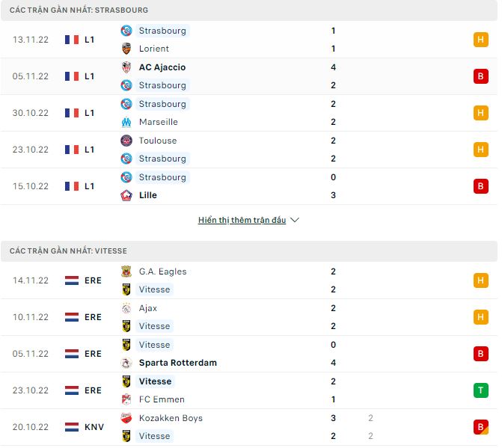Select the KNV league label
This screenshot has height=448, width=502.
coord(94,427)
